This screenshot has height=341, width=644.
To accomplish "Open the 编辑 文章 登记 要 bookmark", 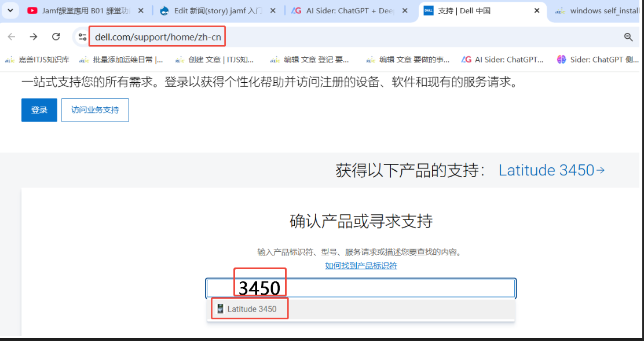I will tap(310, 60).
